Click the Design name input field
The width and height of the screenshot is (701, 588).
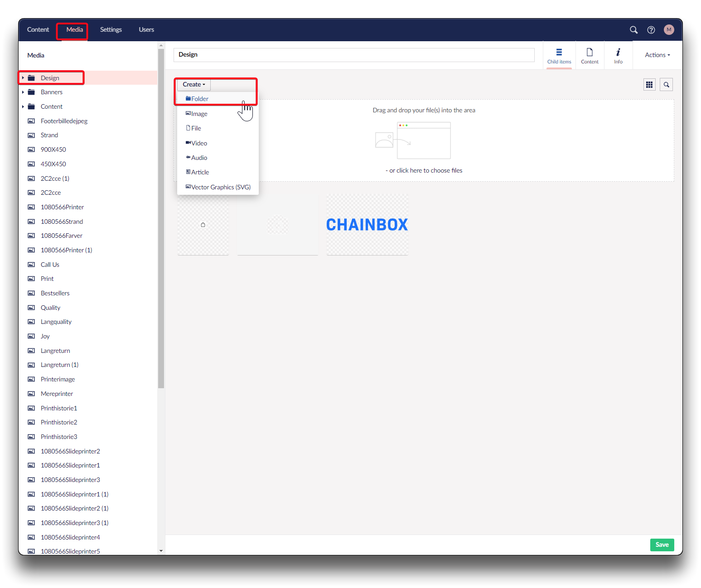(x=353, y=55)
